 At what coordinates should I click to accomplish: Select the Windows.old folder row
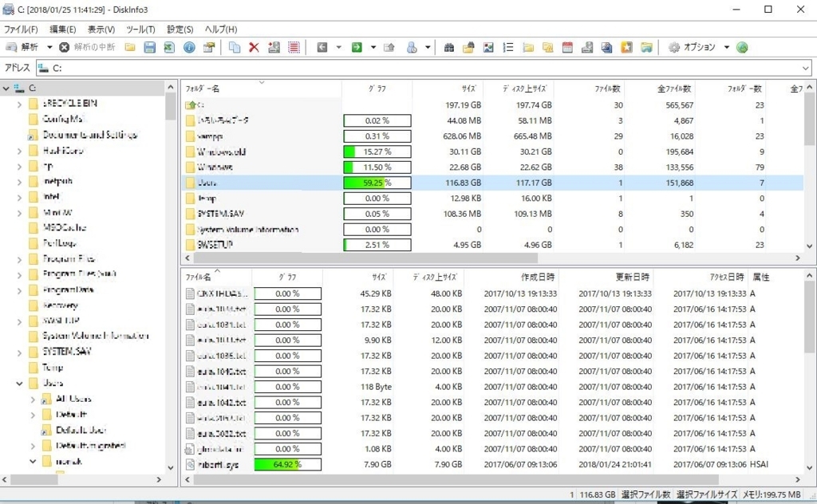click(492, 152)
